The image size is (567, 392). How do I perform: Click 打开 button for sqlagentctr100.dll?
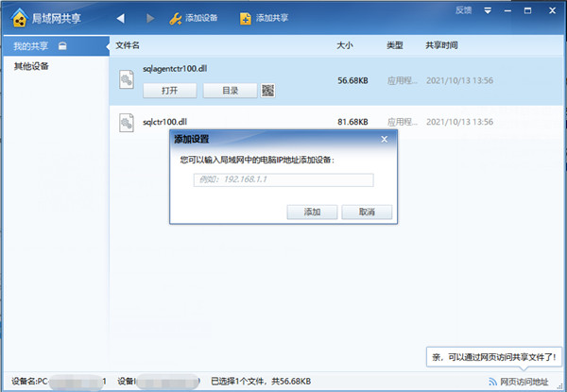[x=170, y=91]
